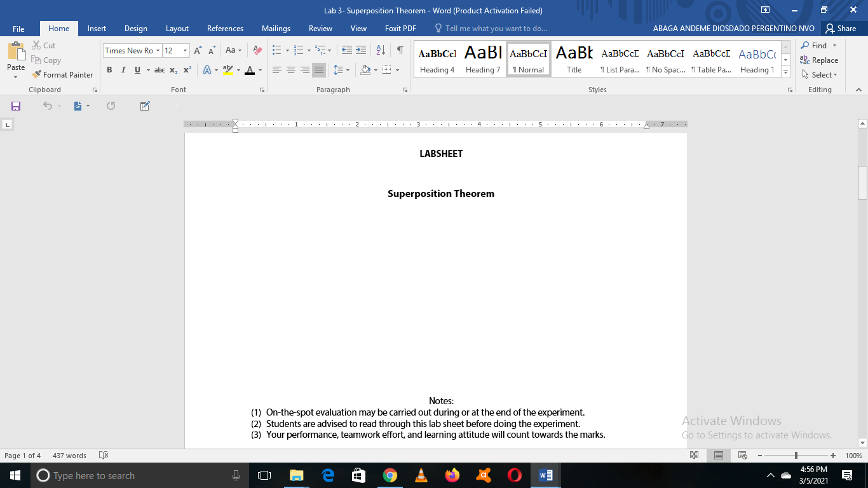Open the font name dropdown
Viewport: 868px width, 488px height.
pyautogui.click(x=158, y=50)
